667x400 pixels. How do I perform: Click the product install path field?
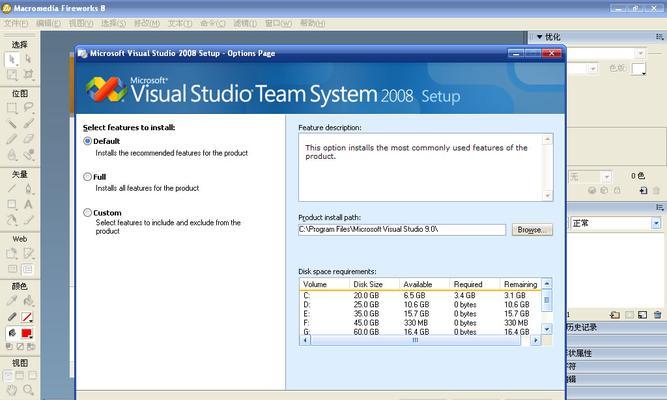click(x=402, y=230)
